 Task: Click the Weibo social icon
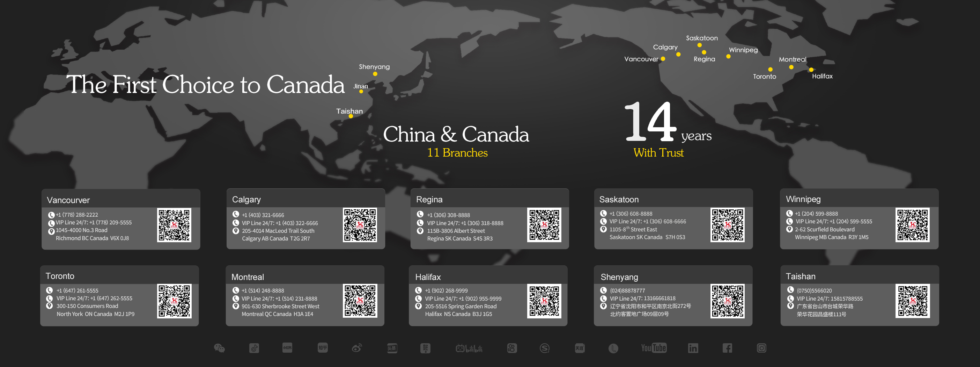click(357, 348)
